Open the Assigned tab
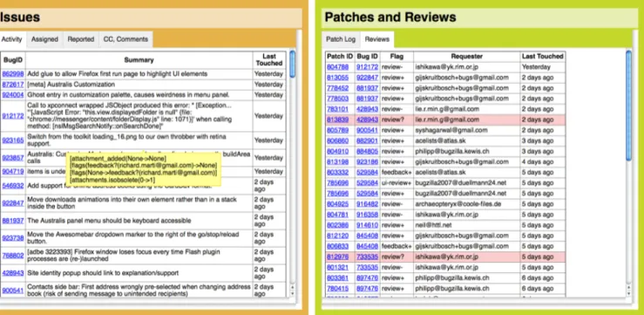 click(x=44, y=39)
